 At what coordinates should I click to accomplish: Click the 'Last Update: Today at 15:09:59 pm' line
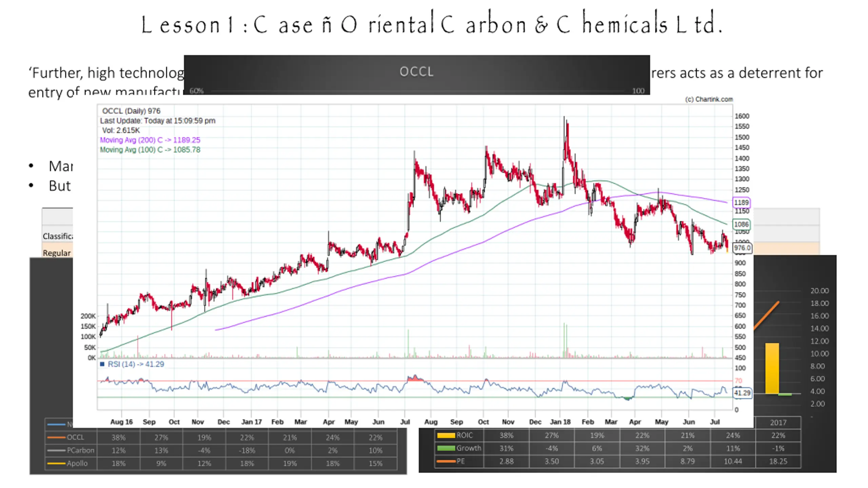point(158,121)
